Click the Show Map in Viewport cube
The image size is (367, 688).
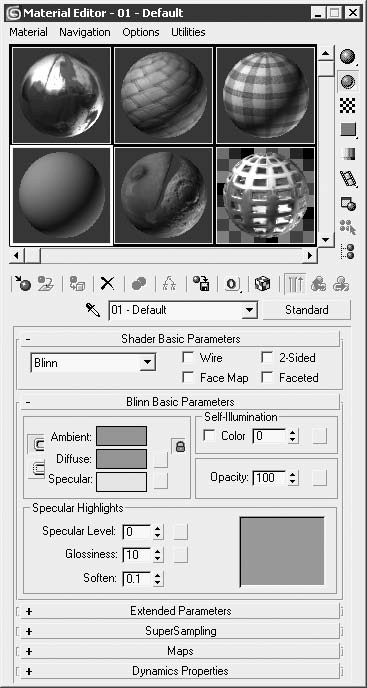(x=263, y=283)
